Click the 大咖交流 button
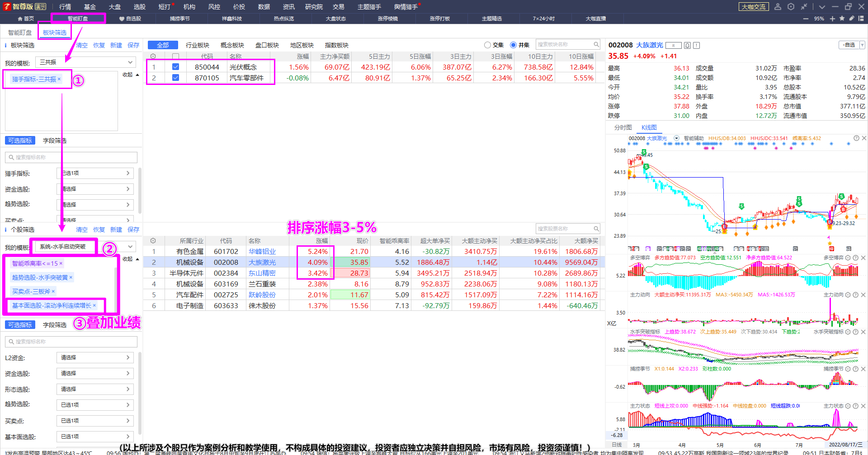The image size is (868, 455). pos(754,7)
